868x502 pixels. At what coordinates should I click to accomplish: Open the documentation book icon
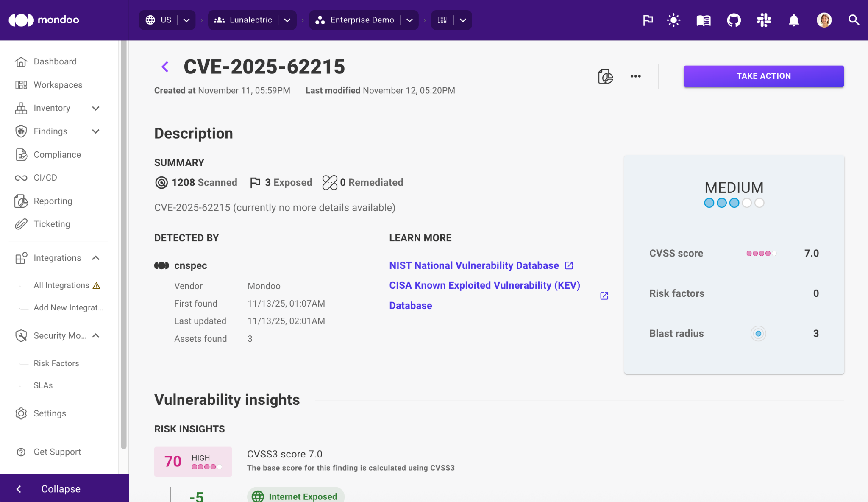(x=704, y=20)
